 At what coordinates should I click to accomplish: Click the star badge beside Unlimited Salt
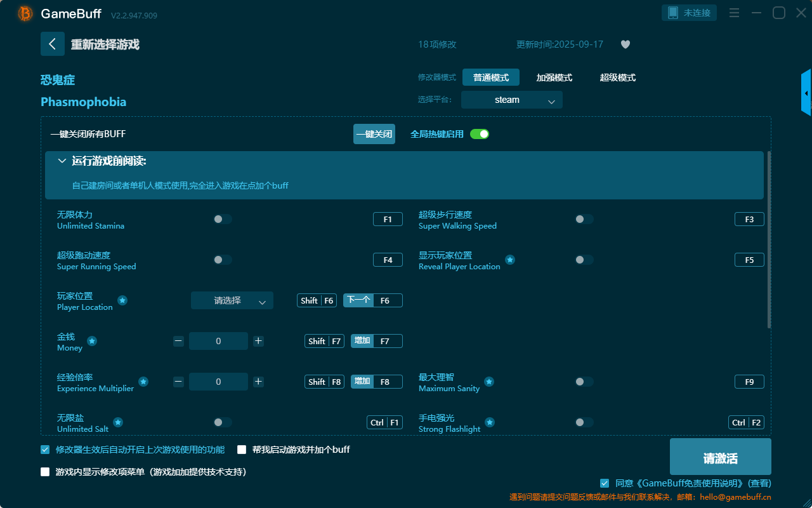118,422
